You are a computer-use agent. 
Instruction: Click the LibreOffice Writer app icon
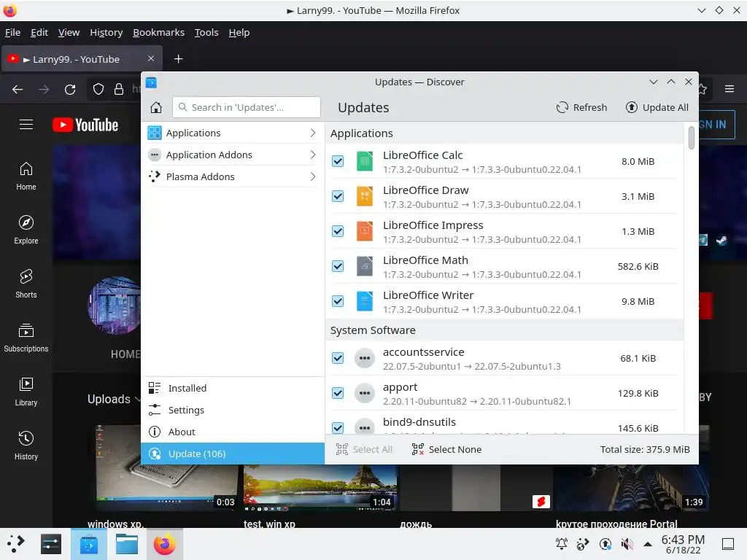click(365, 301)
